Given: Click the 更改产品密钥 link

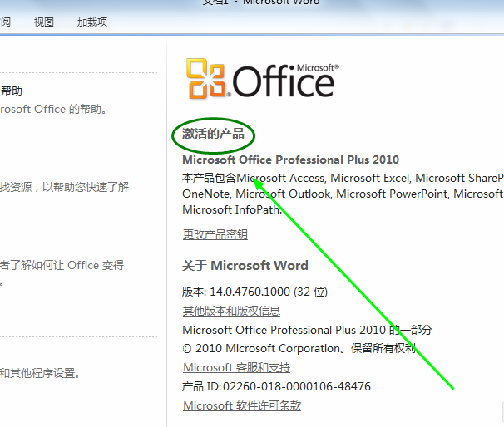Looking at the screenshot, I should (x=215, y=234).
